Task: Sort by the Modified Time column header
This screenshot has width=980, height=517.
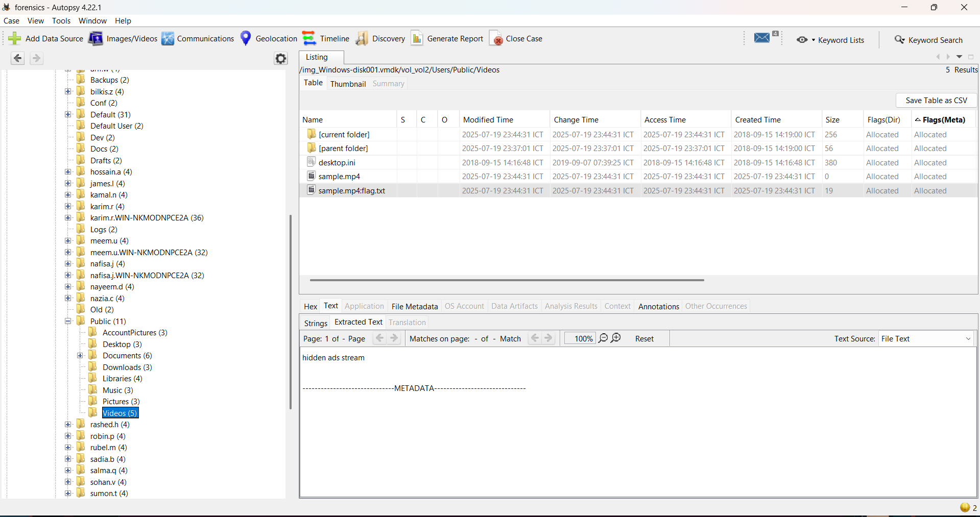Action: click(504, 120)
